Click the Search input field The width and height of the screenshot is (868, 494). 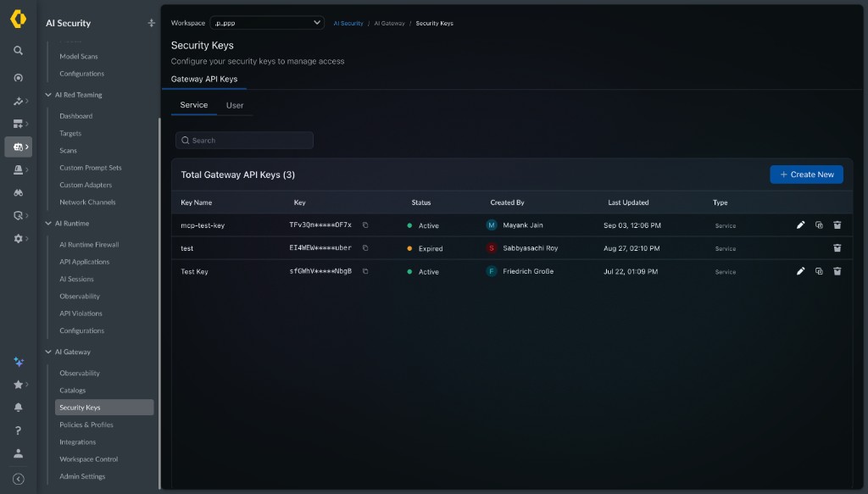coord(244,141)
